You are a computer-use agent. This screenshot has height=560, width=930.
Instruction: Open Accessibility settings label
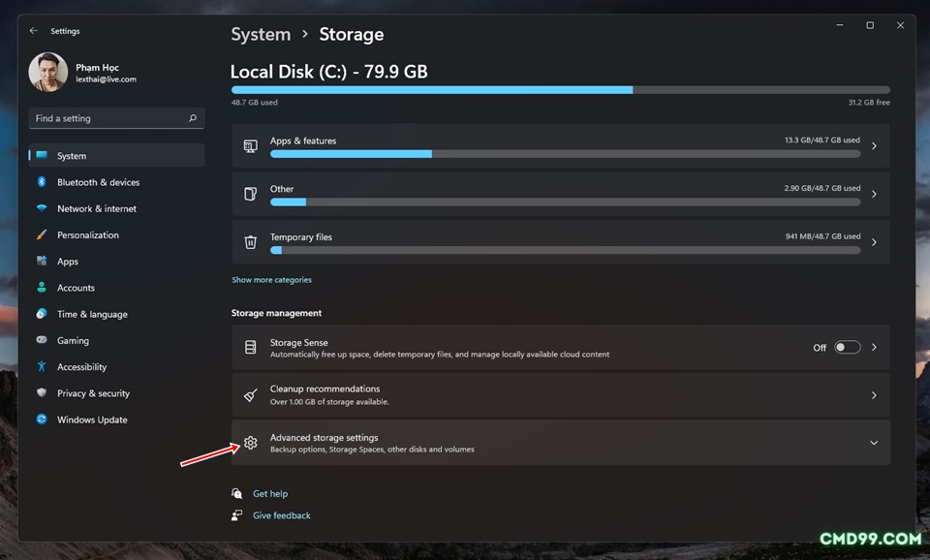(81, 367)
